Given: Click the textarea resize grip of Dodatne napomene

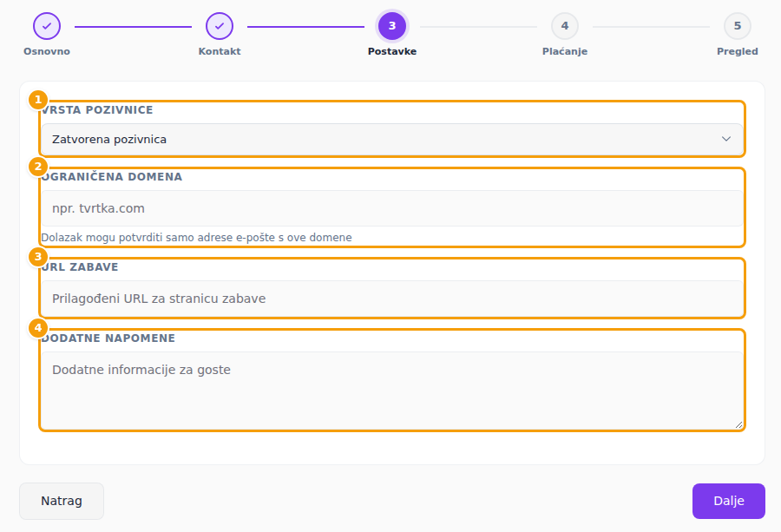Looking at the screenshot, I should coord(738,425).
